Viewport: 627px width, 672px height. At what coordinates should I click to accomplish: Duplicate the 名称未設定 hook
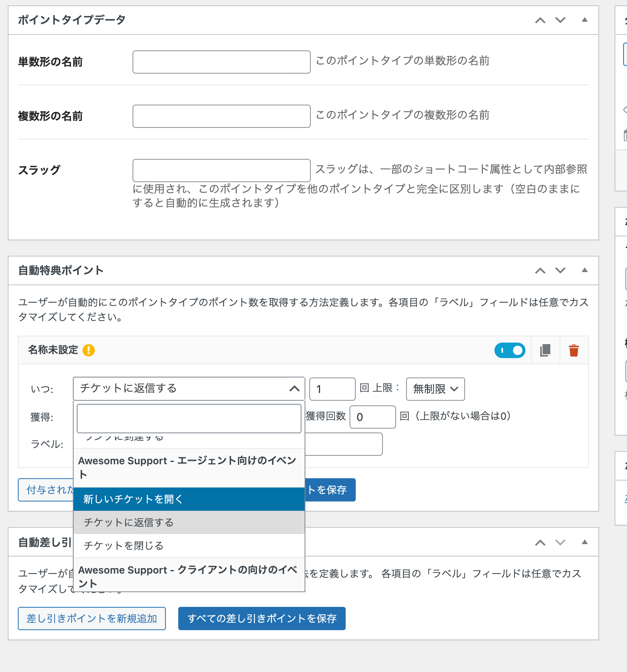[545, 350]
